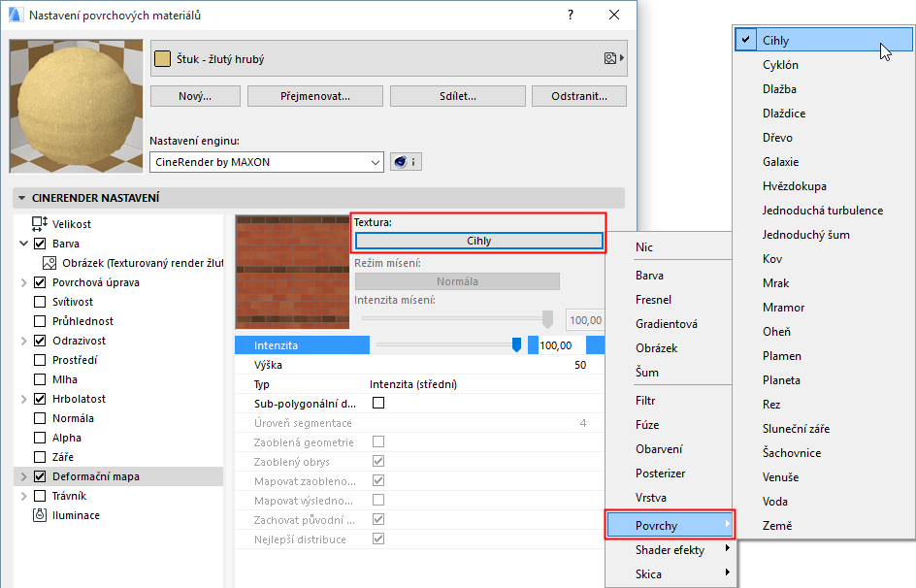Click the Intenzita value field 100,00

[562, 345]
